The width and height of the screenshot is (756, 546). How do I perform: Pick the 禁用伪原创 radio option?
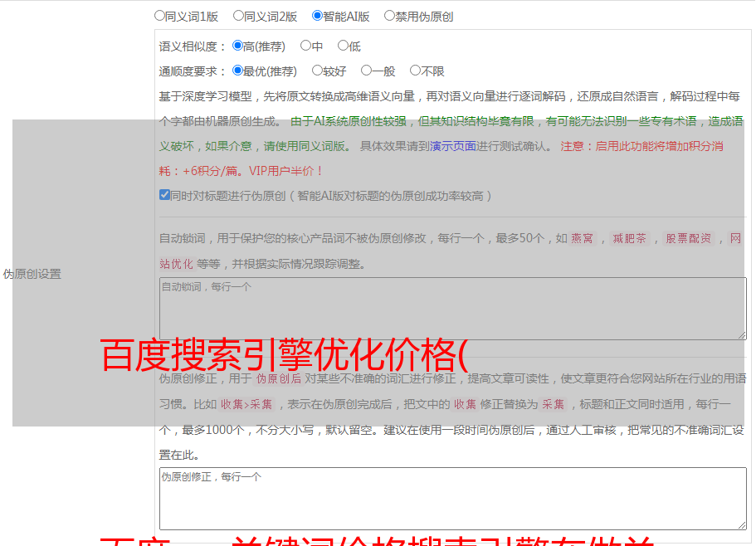[x=389, y=16]
